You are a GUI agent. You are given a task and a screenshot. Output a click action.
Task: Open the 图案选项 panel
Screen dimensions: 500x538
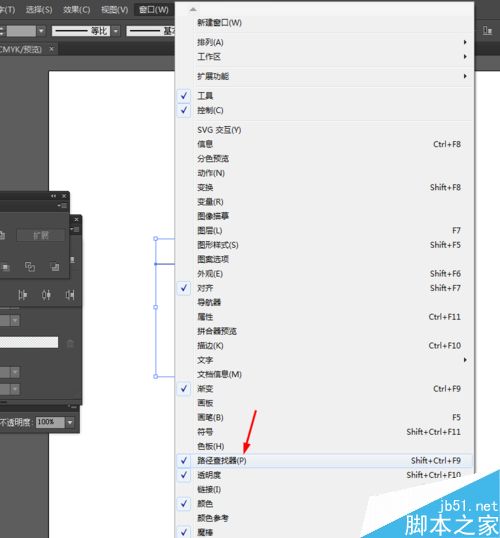[x=324, y=259]
